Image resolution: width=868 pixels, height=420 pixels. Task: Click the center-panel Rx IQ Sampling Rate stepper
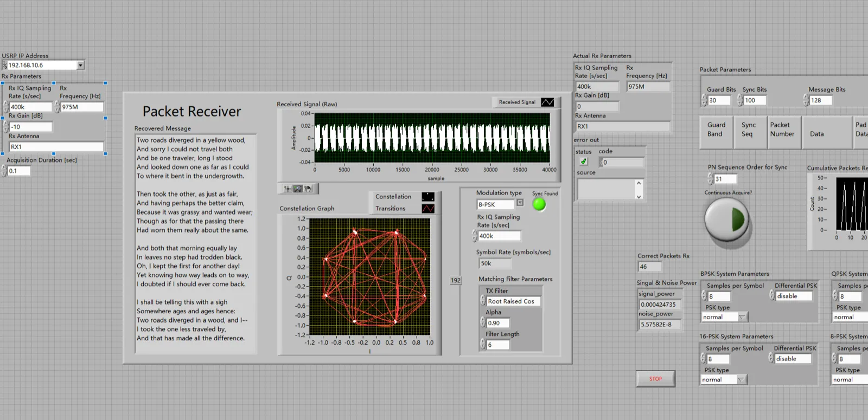475,236
